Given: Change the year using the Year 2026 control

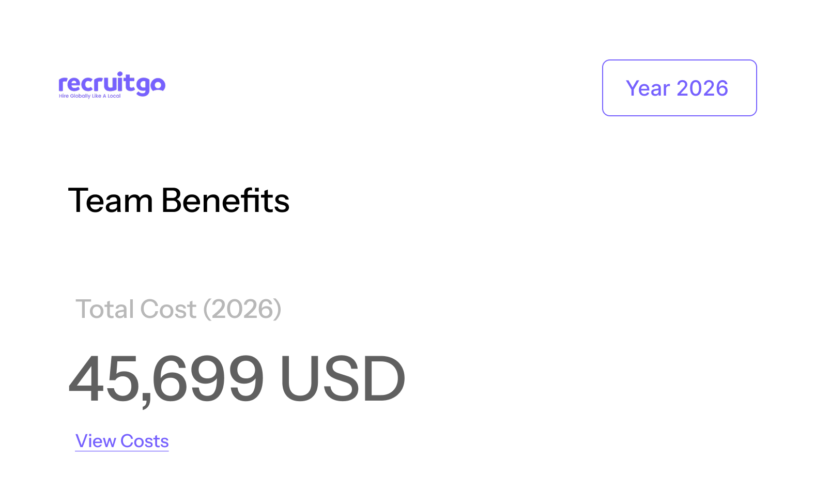Looking at the screenshot, I should 679,88.
